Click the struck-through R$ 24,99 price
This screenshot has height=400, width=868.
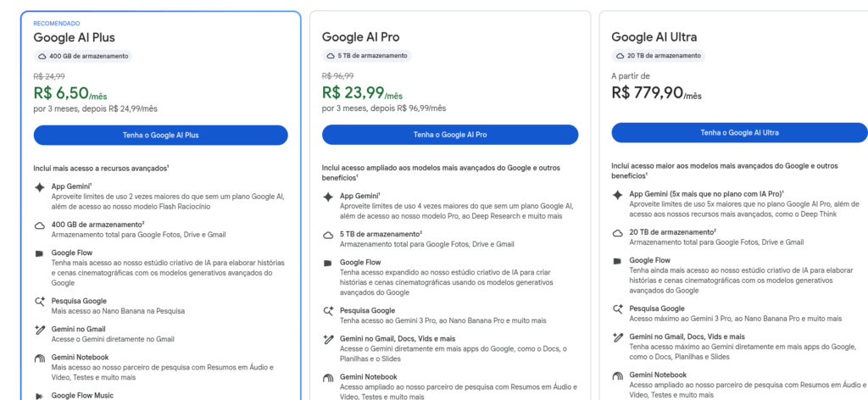(x=49, y=76)
